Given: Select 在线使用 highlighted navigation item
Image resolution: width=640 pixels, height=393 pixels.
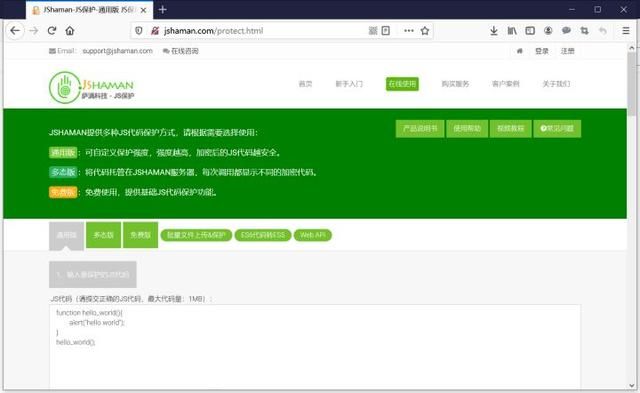Looking at the screenshot, I should [402, 84].
